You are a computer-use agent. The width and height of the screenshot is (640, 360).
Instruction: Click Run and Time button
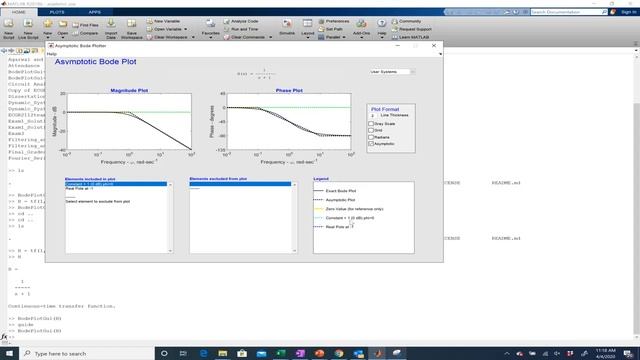tap(241, 29)
